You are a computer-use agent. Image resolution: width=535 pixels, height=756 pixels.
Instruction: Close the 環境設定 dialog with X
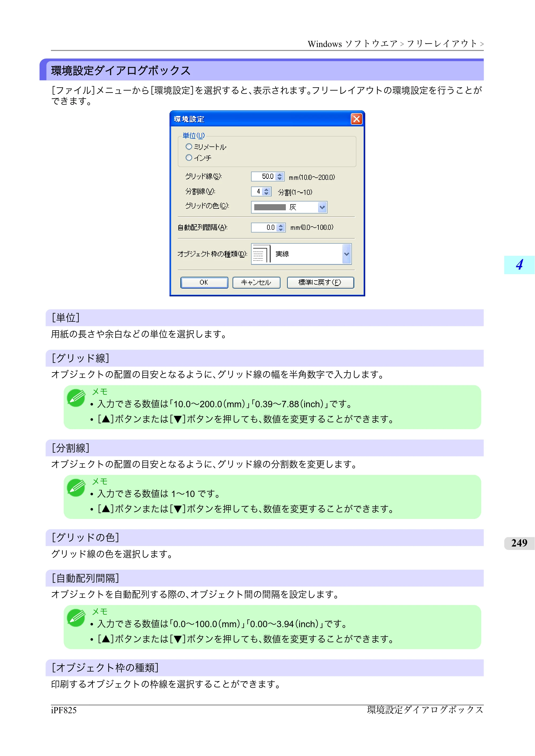(356, 119)
